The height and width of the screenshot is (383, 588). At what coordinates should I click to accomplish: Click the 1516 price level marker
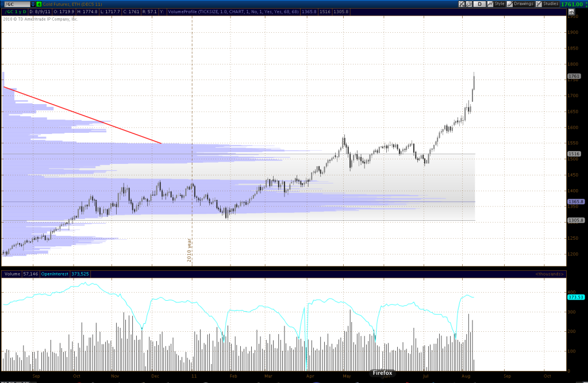point(574,154)
